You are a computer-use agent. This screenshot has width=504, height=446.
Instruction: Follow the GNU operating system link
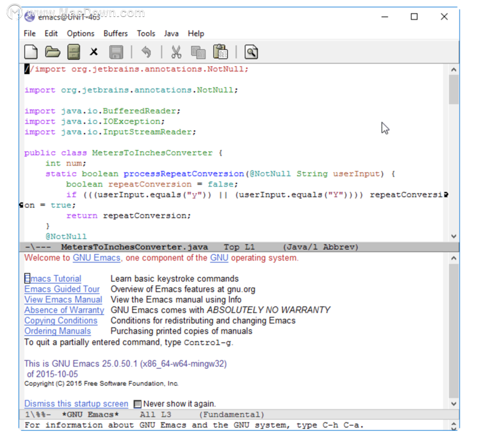tap(219, 258)
